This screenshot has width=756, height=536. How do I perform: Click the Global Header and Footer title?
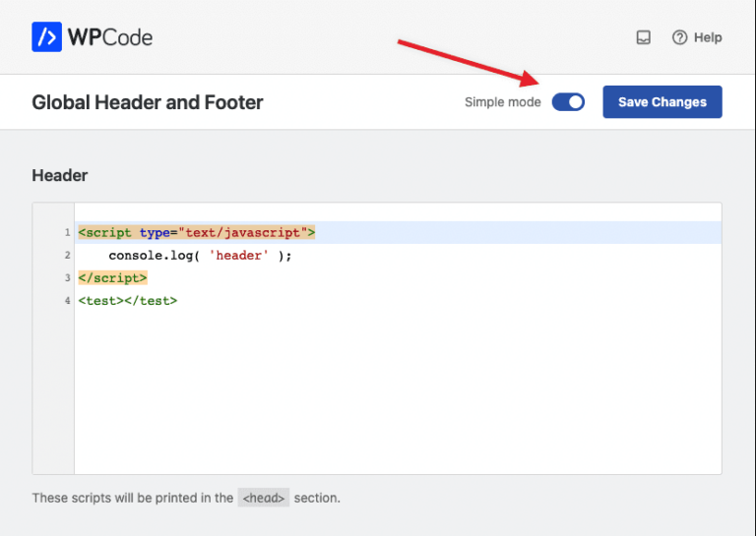(147, 102)
